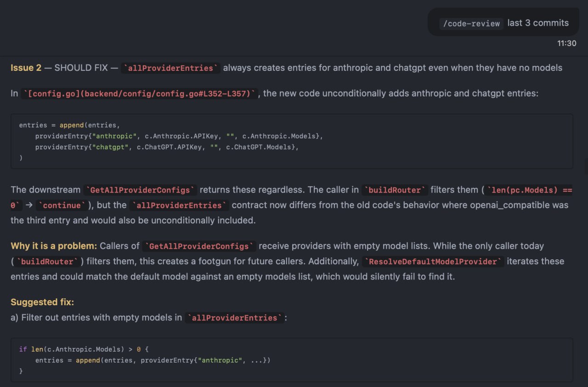The width and height of the screenshot is (588, 387).
Task: Click allProviderEntries before "contract now differs"
Action: [179, 205]
